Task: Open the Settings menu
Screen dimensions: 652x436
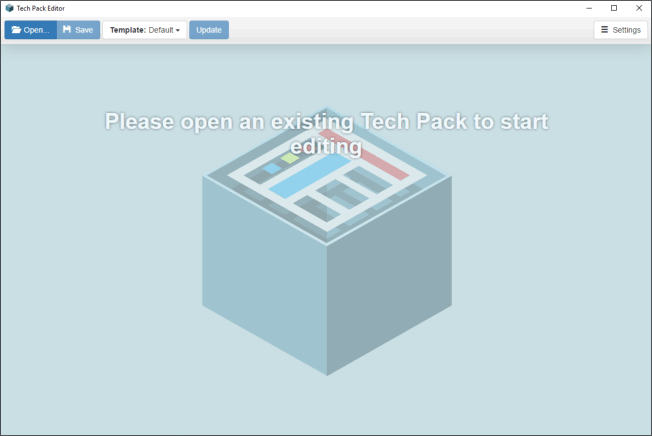Action: tap(620, 30)
